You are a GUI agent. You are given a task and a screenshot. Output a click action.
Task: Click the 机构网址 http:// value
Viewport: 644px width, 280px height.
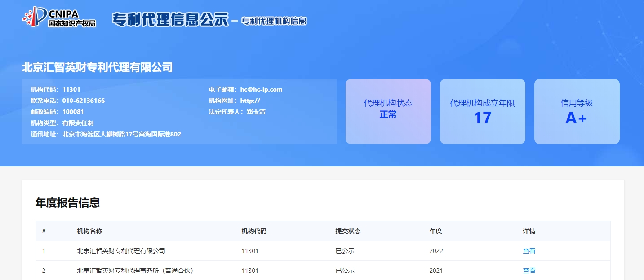[x=250, y=101]
